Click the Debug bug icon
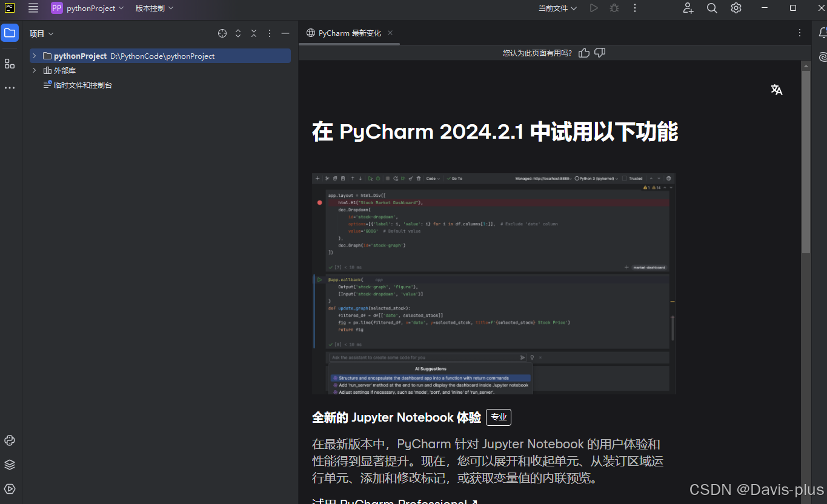827x504 pixels. coord(614,8)
